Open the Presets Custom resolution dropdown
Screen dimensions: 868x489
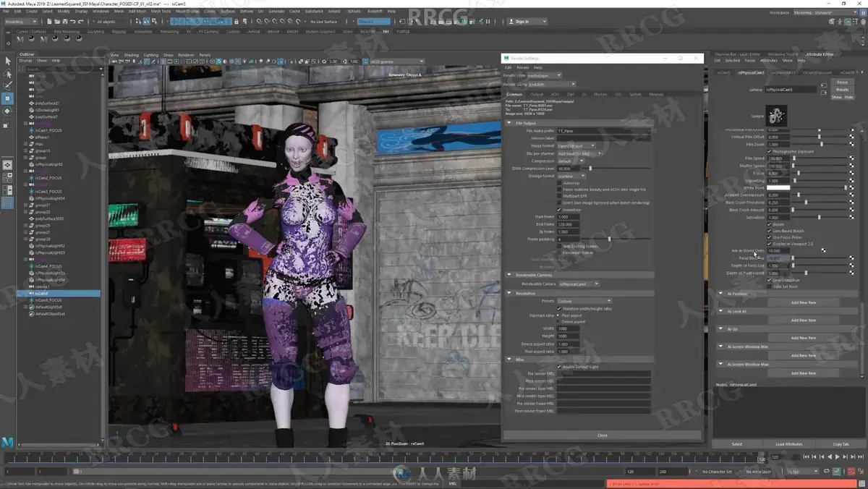coord(584,301)
